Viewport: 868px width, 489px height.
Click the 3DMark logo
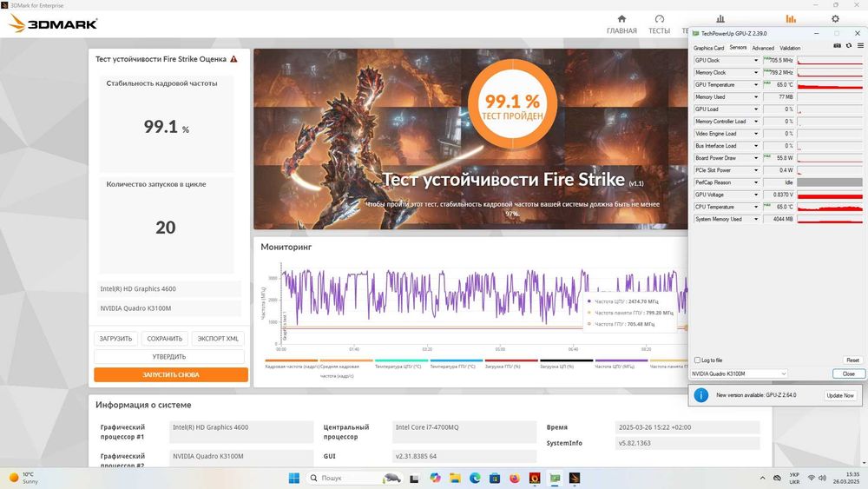tap(53, 23)
